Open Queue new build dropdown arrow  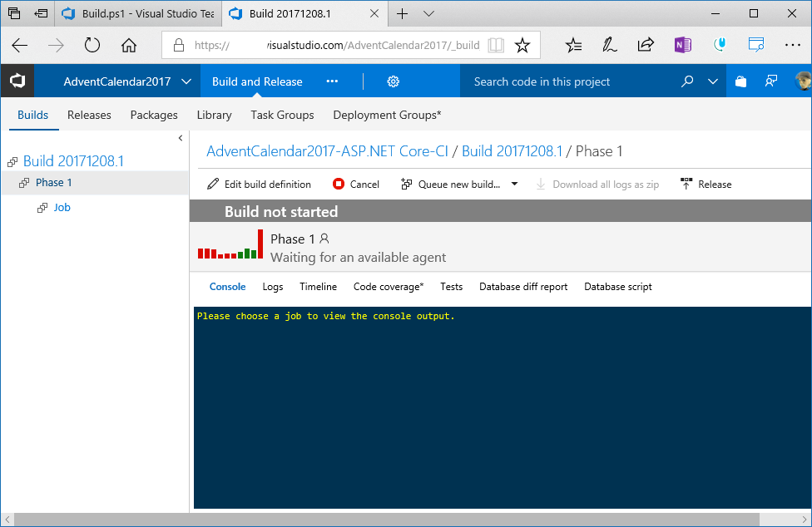click(514, 184)
